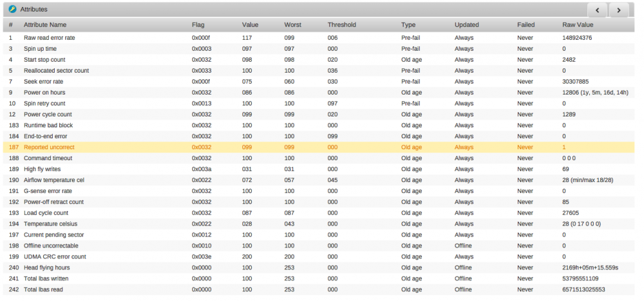Select the Head flying hours attribute

point(47,268)
